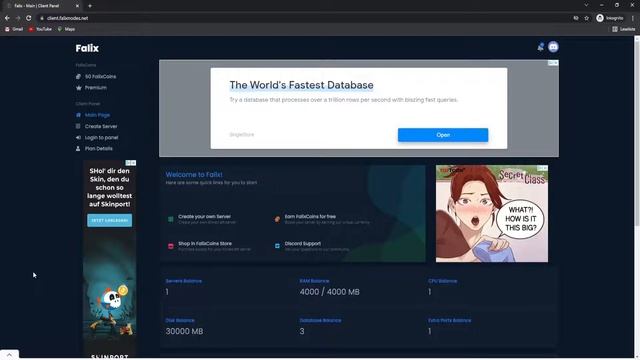This screenshot has width=640, height=360.
Task: Reload the page with the refresh icon
Action: click(29, 18)
